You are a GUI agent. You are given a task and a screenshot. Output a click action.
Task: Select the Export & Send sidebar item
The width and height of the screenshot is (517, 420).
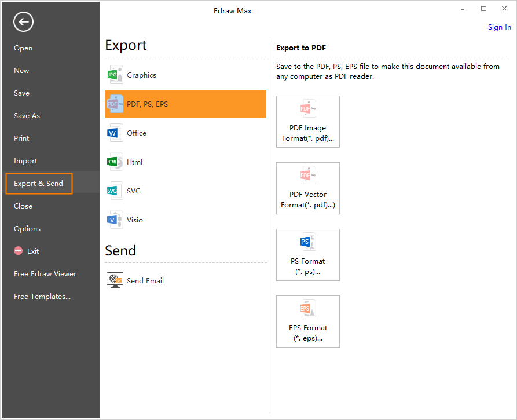coord(39,184)
